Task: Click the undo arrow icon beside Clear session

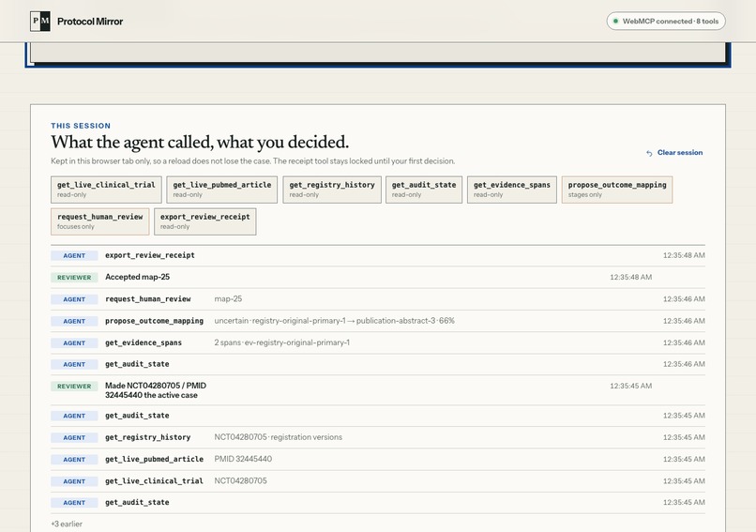Action: pos(649,153)
